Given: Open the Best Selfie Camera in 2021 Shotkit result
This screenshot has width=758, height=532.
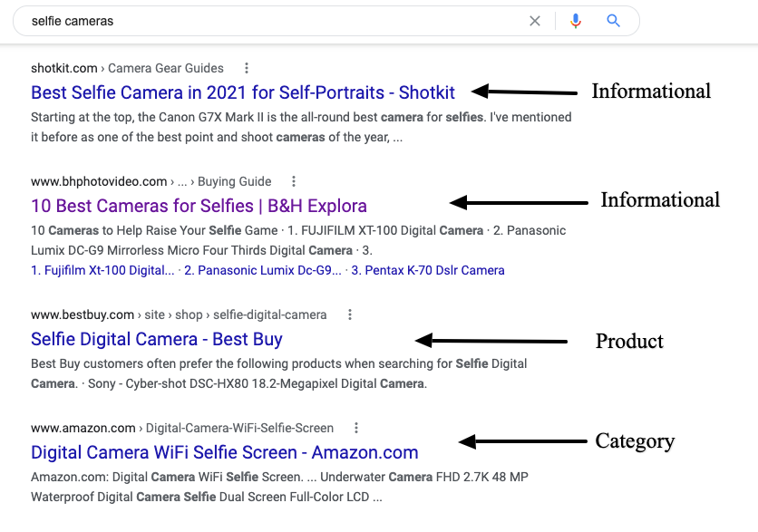Looking at the screenshot, I should pos(242,92).
